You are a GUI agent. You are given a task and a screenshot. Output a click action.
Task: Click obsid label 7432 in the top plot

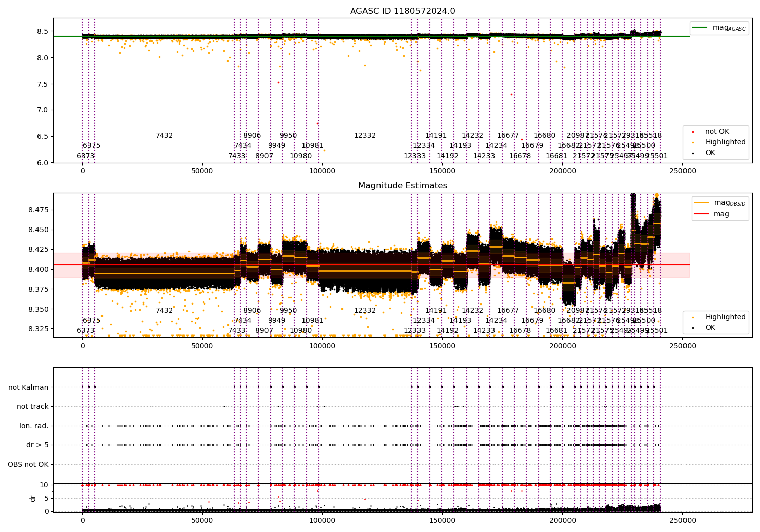click(164, 136)
